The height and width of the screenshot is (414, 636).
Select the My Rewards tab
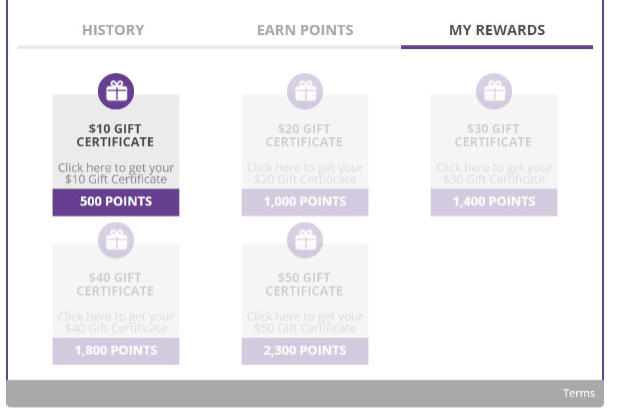coord(497,30)
